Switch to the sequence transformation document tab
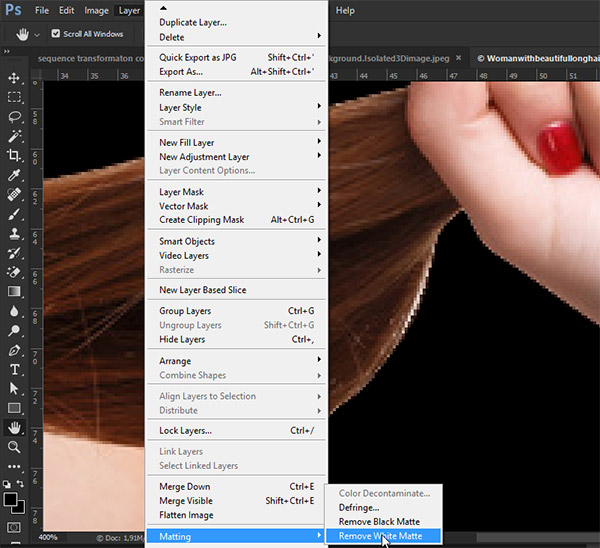This screenshot has height=548, width=600. coord(90,58)
